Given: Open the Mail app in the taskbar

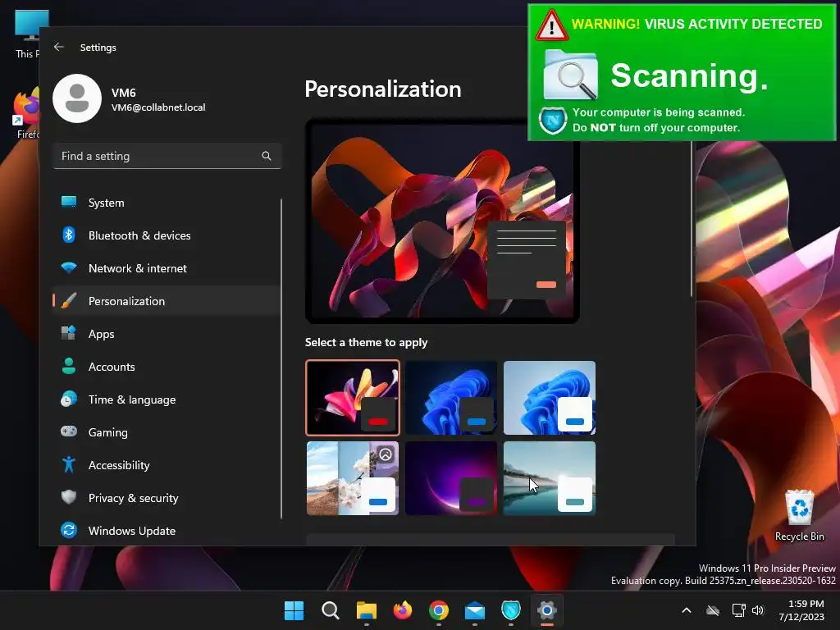Looking at the screenshot, I should coord(475,610).
